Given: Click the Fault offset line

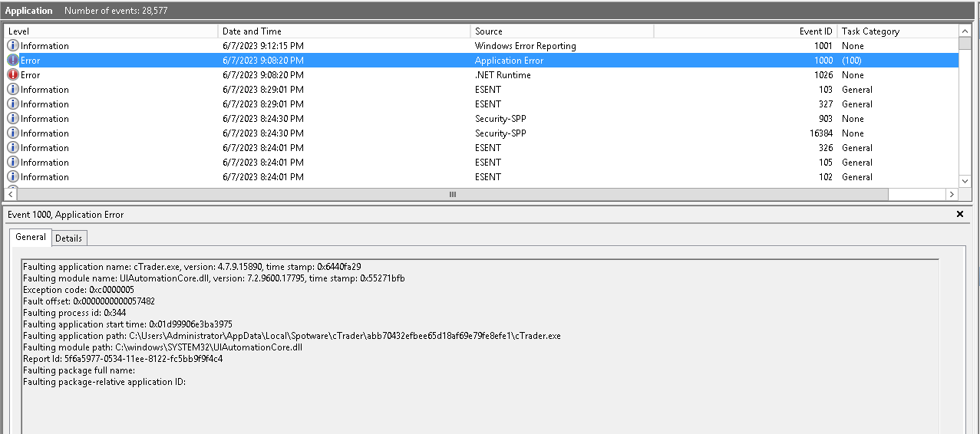Looking at the screenshot, I should 89,301.
